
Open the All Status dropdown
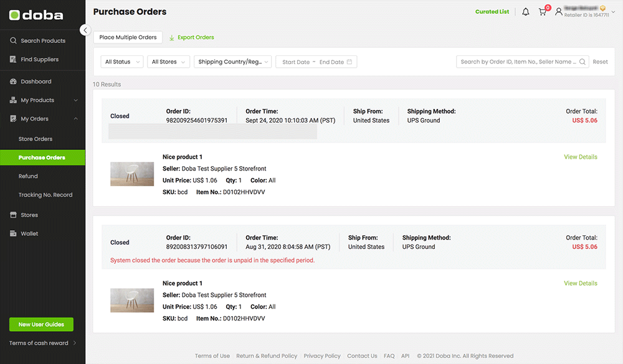[x=121, y=62]
